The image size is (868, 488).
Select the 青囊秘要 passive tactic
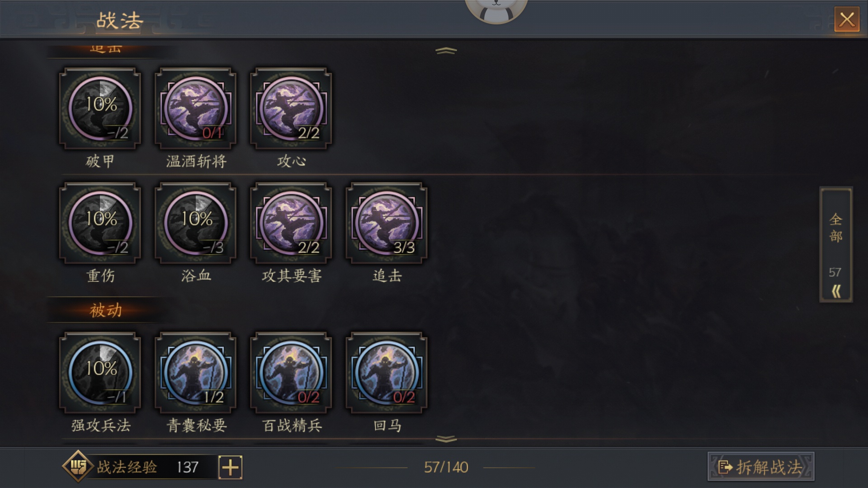point(195,373)
